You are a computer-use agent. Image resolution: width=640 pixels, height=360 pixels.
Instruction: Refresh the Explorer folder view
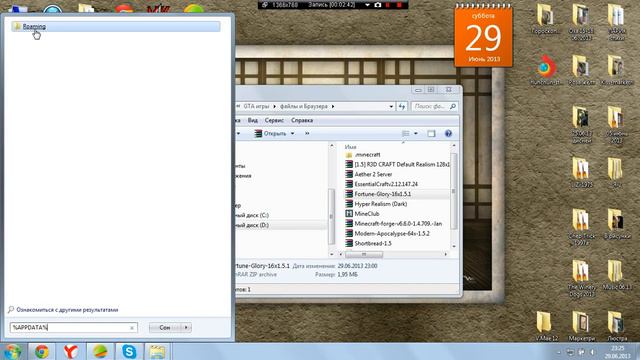pos(402,107)
